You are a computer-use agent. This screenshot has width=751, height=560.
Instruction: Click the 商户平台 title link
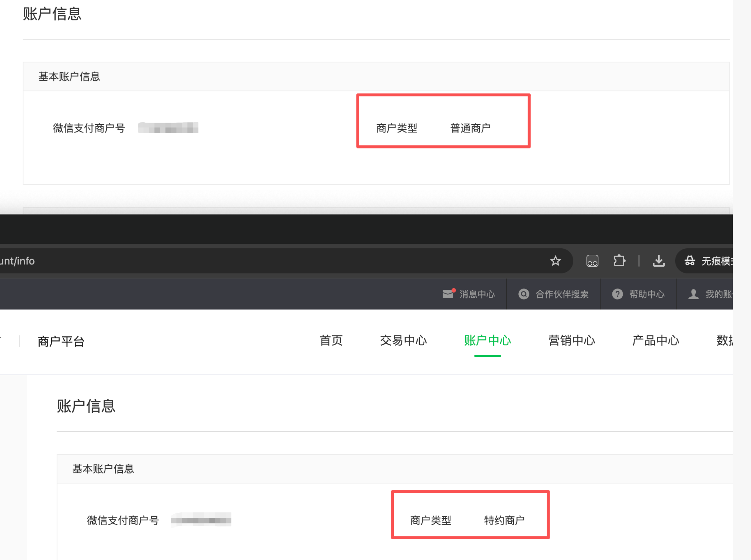(x=61, y=341)
